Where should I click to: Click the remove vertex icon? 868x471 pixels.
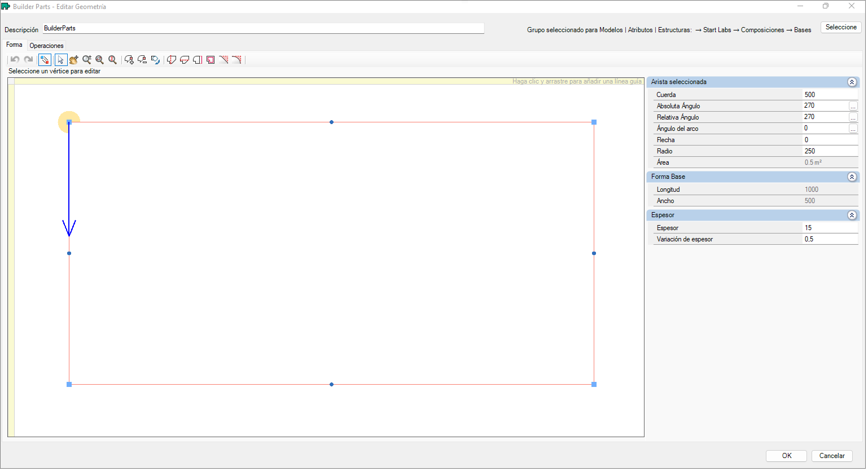pos(142,60)
